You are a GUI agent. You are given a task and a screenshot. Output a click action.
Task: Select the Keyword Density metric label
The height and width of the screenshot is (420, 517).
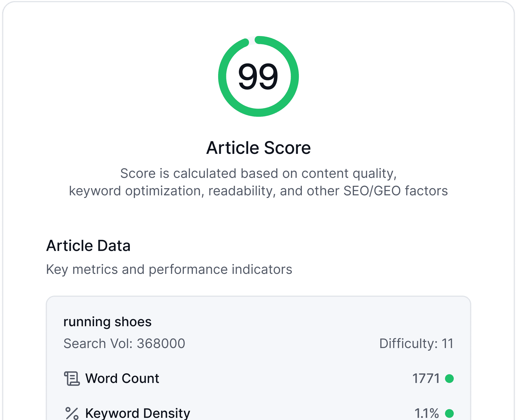coord(137,413)
